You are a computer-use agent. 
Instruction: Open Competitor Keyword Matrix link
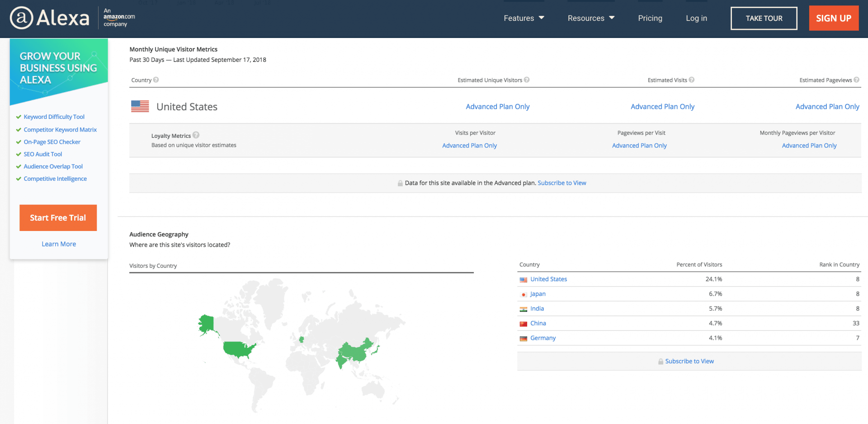pyautogui.click(x=60, y=129)
